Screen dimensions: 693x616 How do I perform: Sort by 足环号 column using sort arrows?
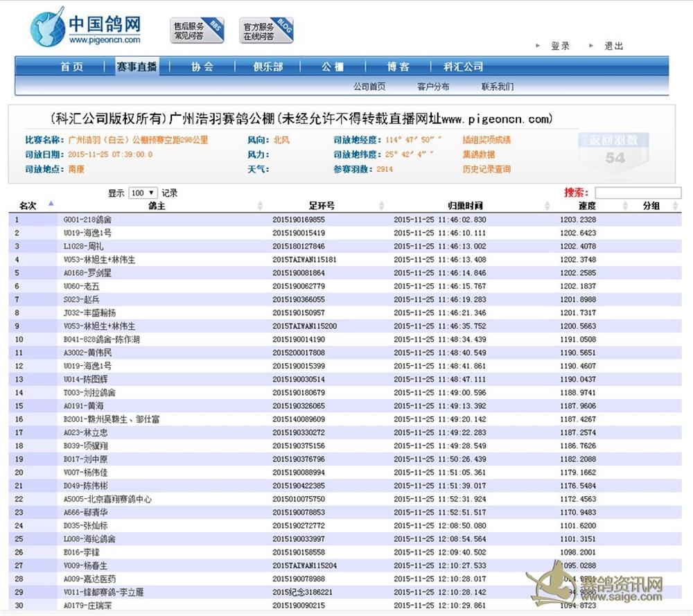pyautogui.click(x=381, y=206)
